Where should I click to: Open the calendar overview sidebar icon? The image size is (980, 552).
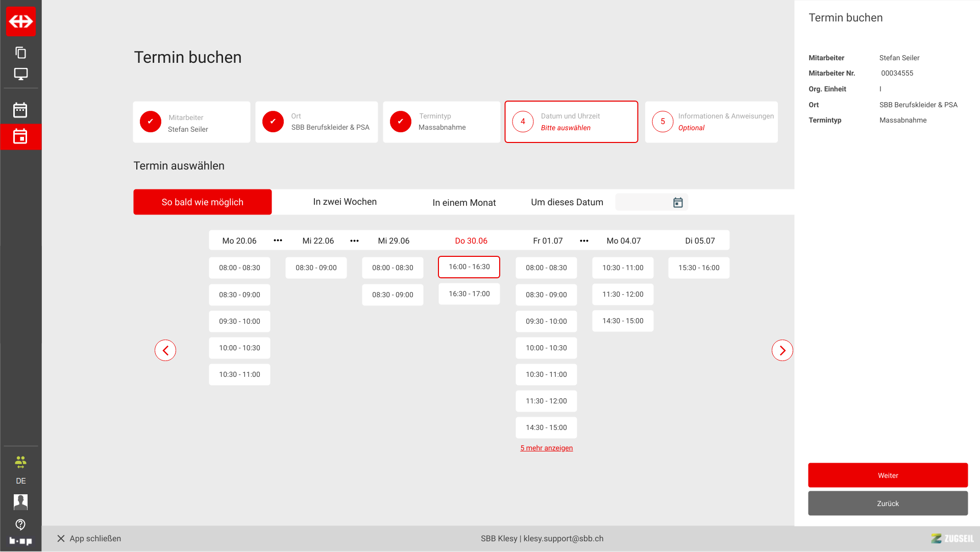click(x=20, y=110)
